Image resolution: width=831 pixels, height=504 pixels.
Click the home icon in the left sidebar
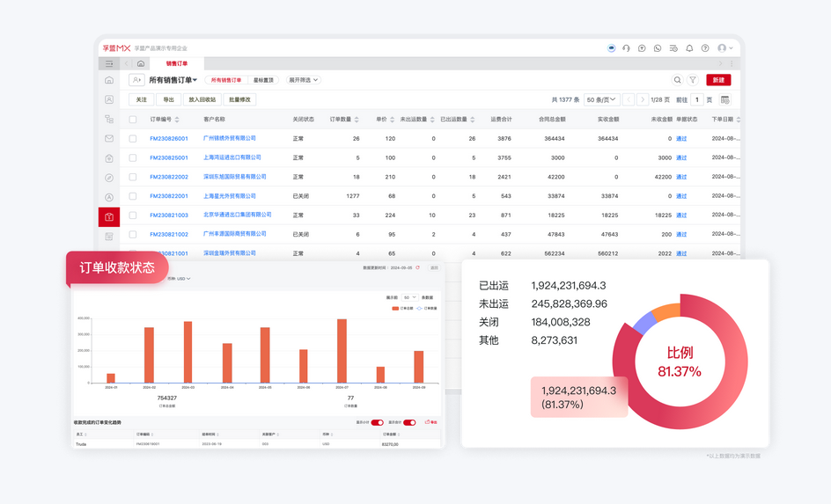coord(109,80)
